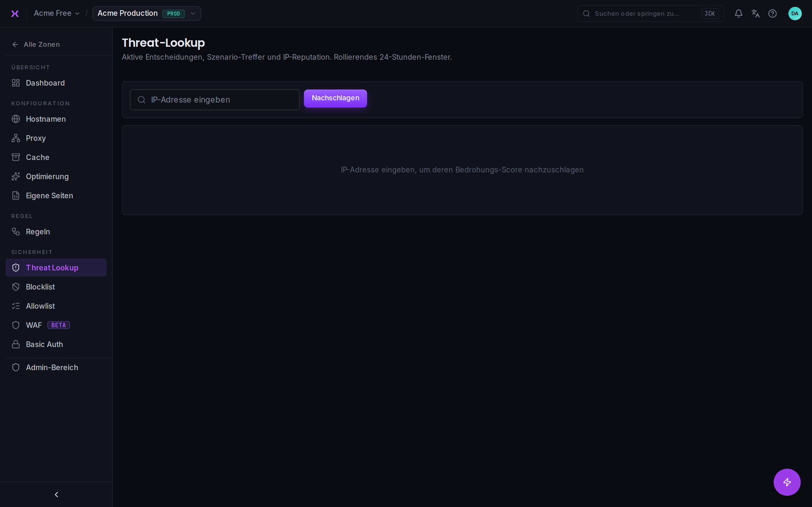This screenshot has width=812, height=507.
Task: Open the language translation switcher
Action: pyautogui.click(x=755, y=14)
